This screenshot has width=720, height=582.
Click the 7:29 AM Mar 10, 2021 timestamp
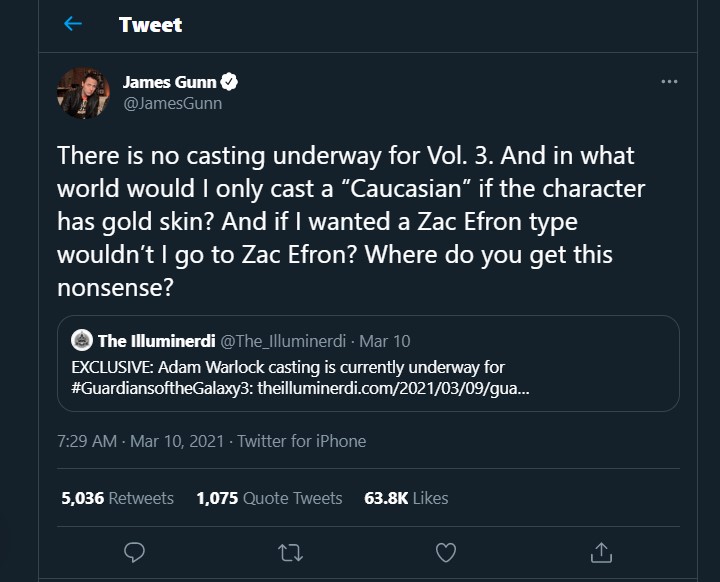coord(141,441)
